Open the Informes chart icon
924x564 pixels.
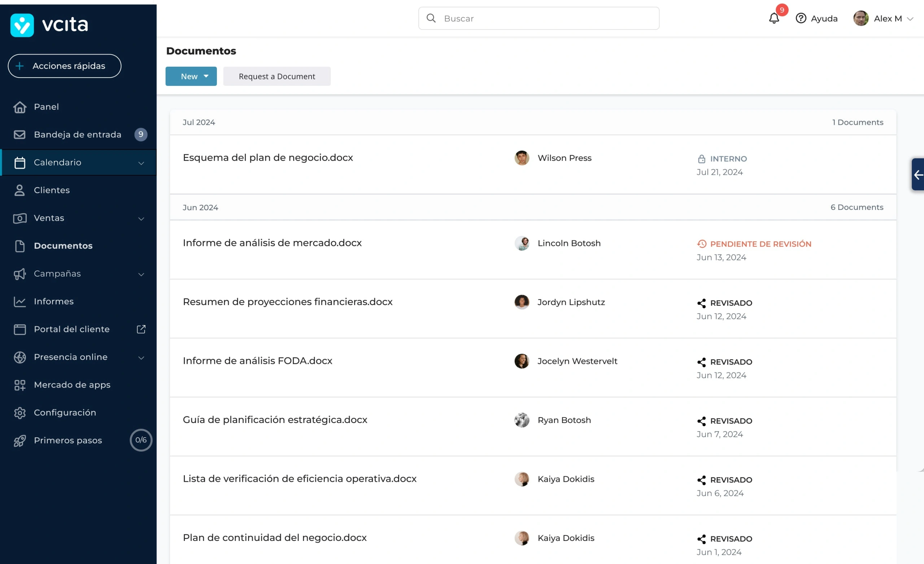pos(20,301)
